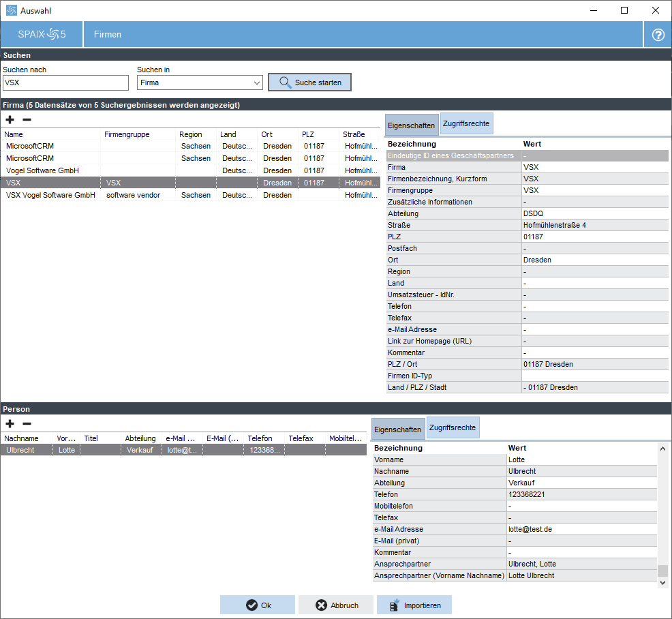Click the help question mark icon

point(658,35)
